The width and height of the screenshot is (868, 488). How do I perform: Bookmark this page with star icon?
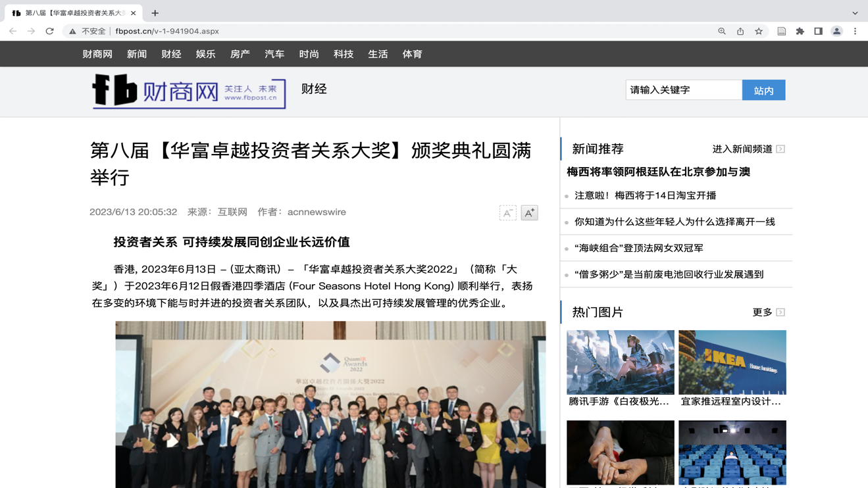coord(759,31)
